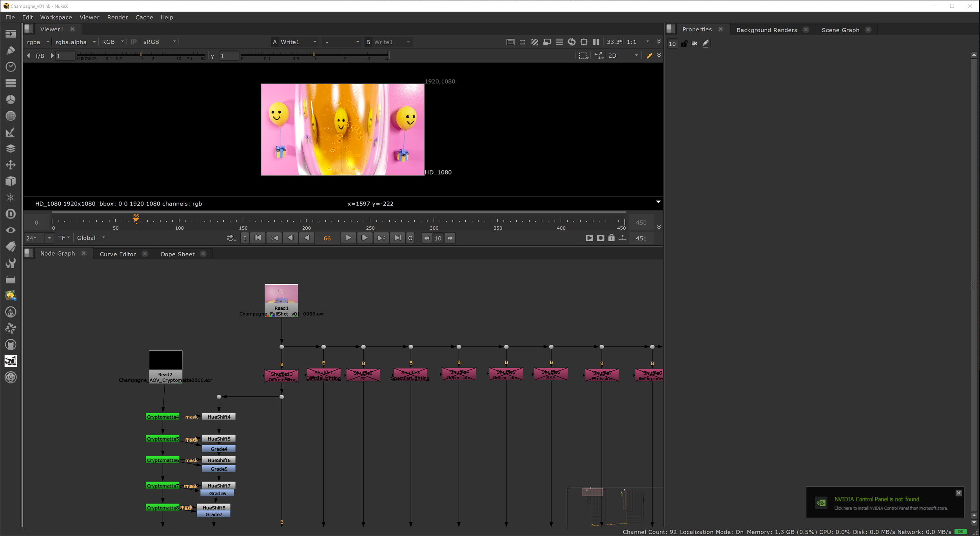Click the edit pencil icon in Properties
The image size is (980, 536).
pos(706,44)
